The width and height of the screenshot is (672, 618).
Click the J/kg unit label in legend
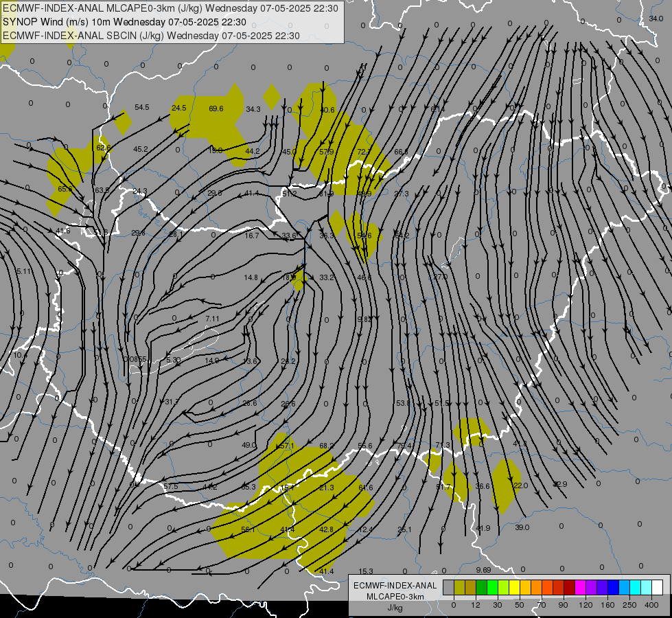tap(395, 608)
